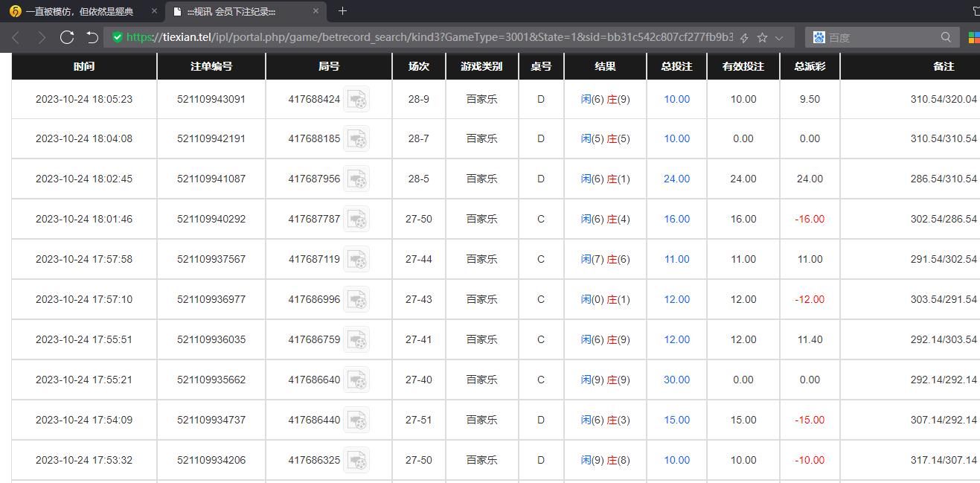This screenshot has height=483, width=980.
Task: Click the 百度 search input field
Action: 883,37
